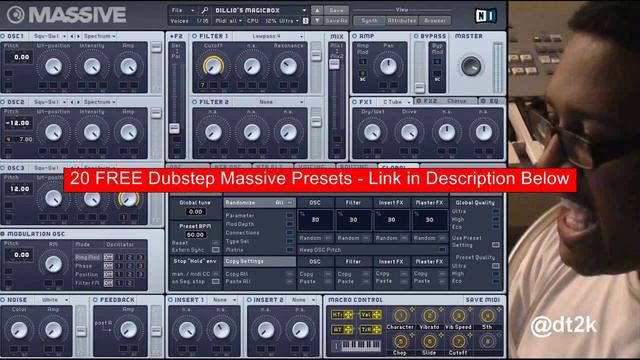The image size is (640, 360).
Task: Click the mini keyboard icon in Macro Control
Action: pos(356,346)
